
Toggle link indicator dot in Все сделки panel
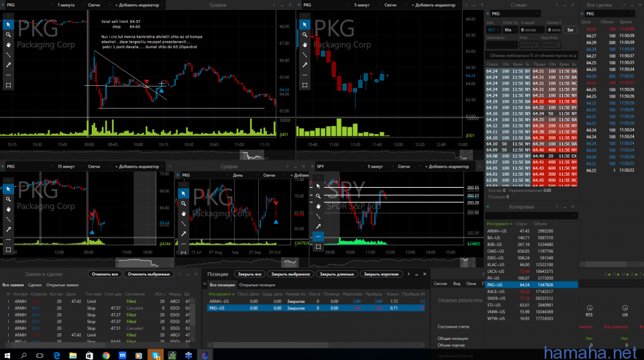[x=582, y=13]
